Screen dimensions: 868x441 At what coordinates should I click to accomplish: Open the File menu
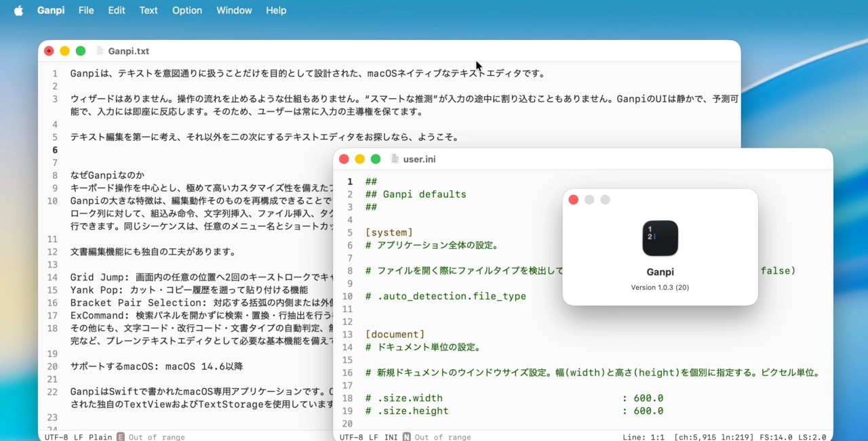[86, 10]
